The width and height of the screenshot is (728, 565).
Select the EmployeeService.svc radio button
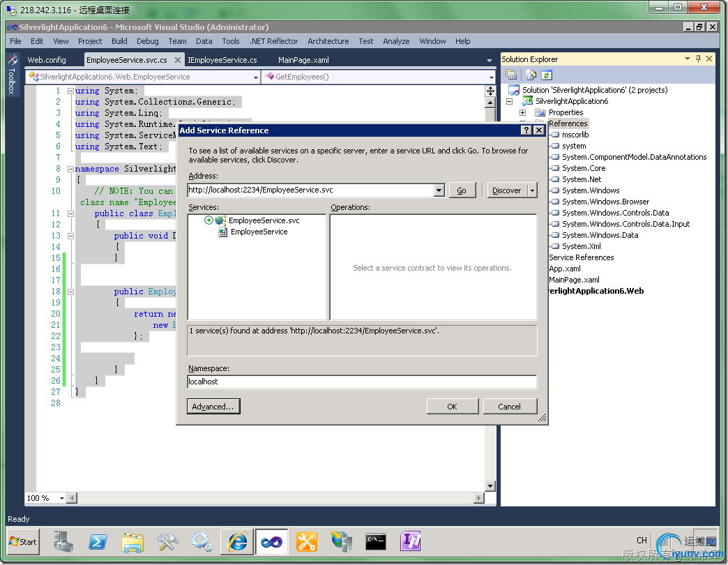[x=208, y=220]
